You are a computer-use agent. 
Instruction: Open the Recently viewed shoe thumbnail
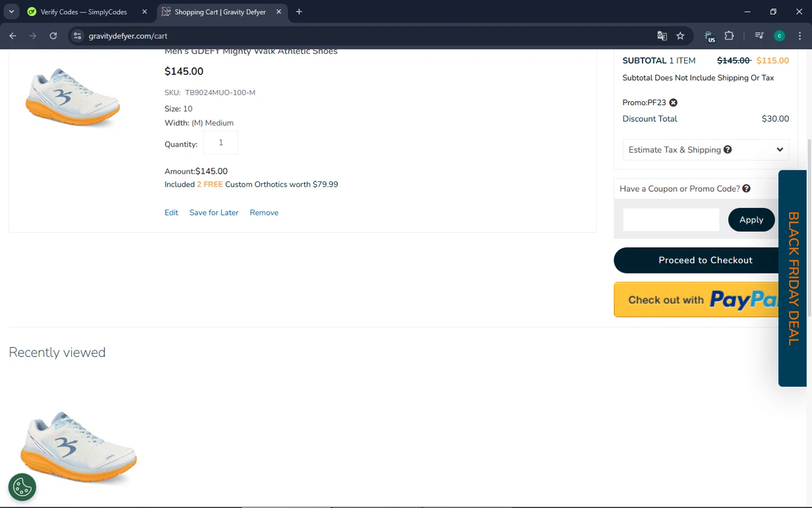point(78,447)
